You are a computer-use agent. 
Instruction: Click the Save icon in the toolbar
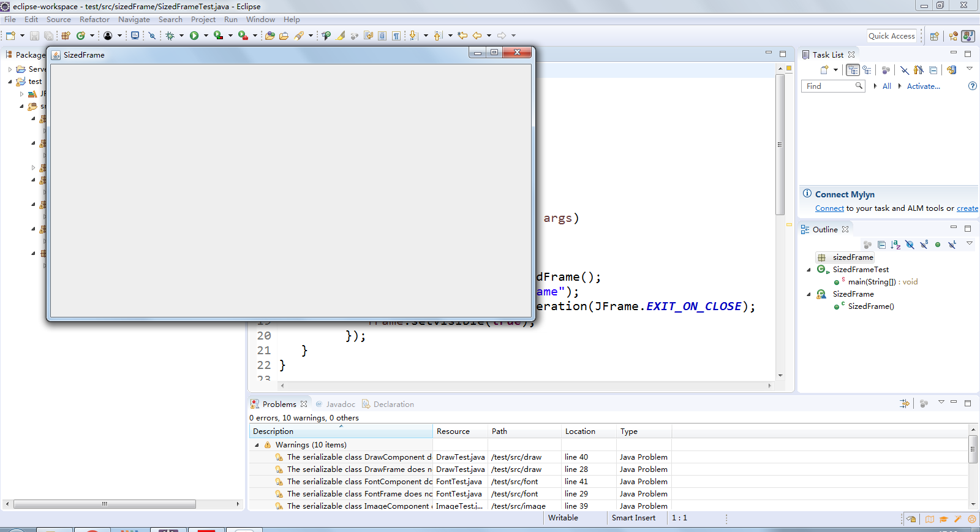[34, 36]
